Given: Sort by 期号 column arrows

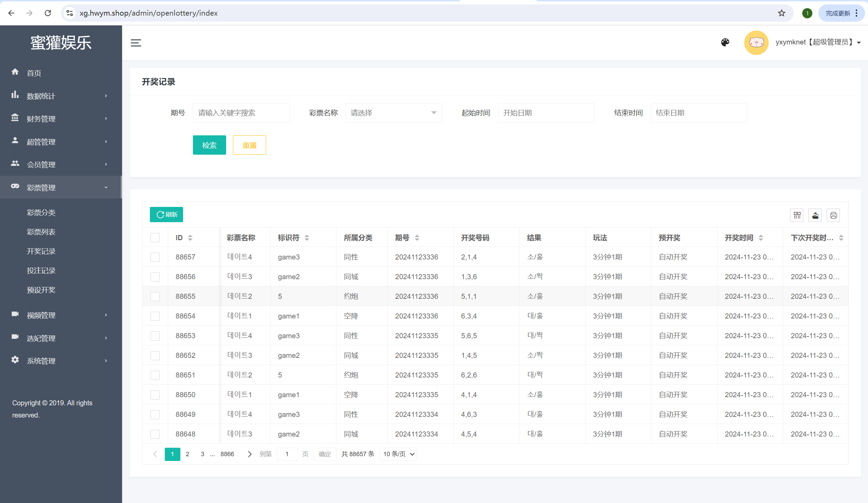Looking at the screenshot, I should tap(417, 238).
